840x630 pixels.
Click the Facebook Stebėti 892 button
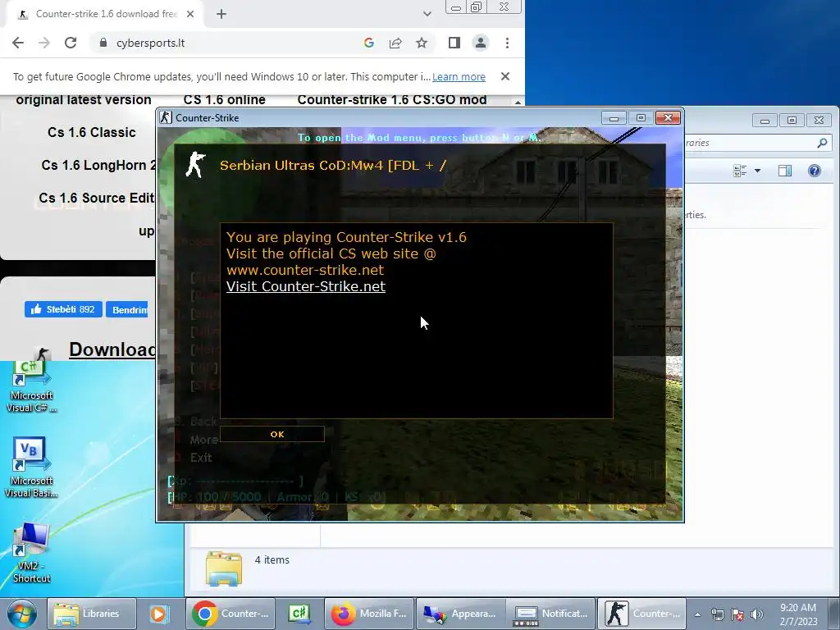pyautogui.click(x=63, y=309)
